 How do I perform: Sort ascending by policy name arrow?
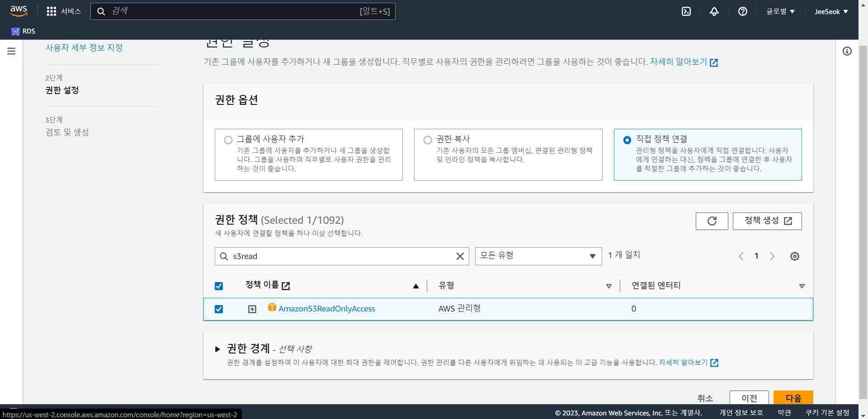416,286
